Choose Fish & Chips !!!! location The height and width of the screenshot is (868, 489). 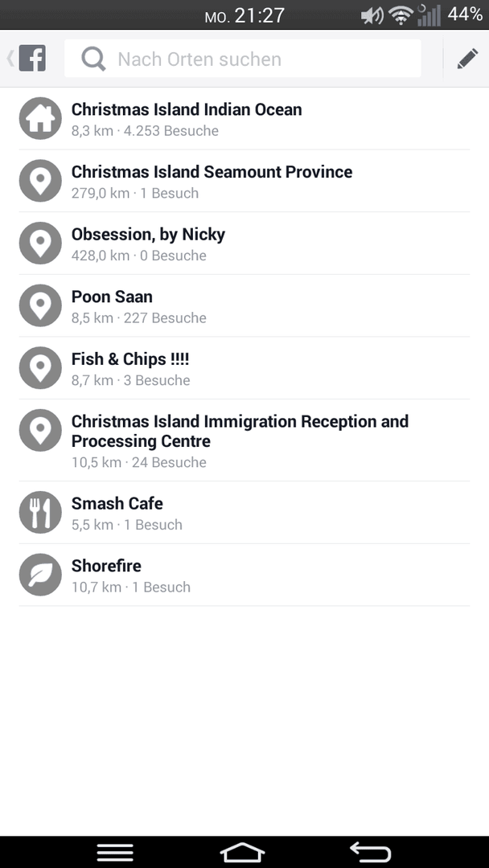coord(244,368)
